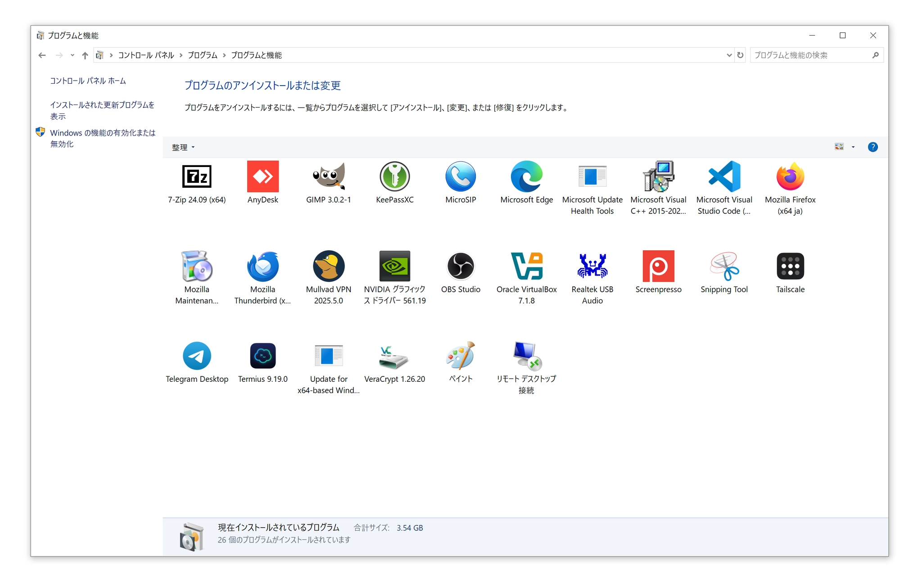Viewport: 922px width, 588px height.
Task: Open the recent locations dropdown arrow
Action: (72, 55)
